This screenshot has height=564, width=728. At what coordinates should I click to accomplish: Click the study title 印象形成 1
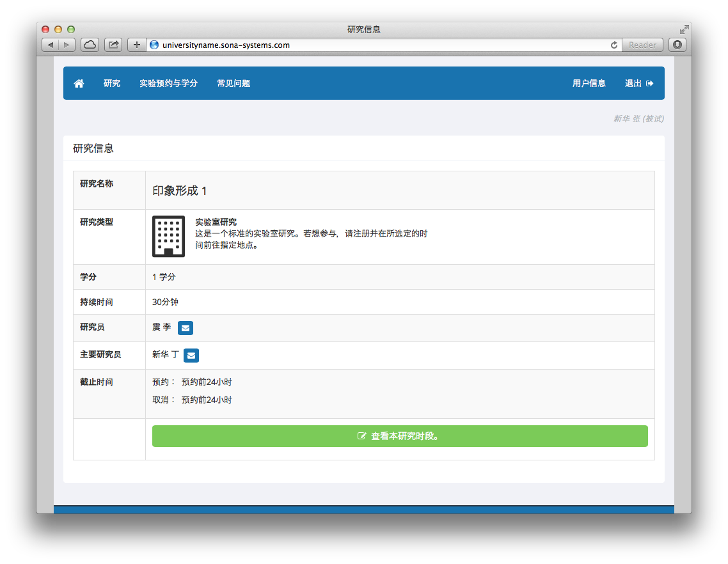(180, 191)
